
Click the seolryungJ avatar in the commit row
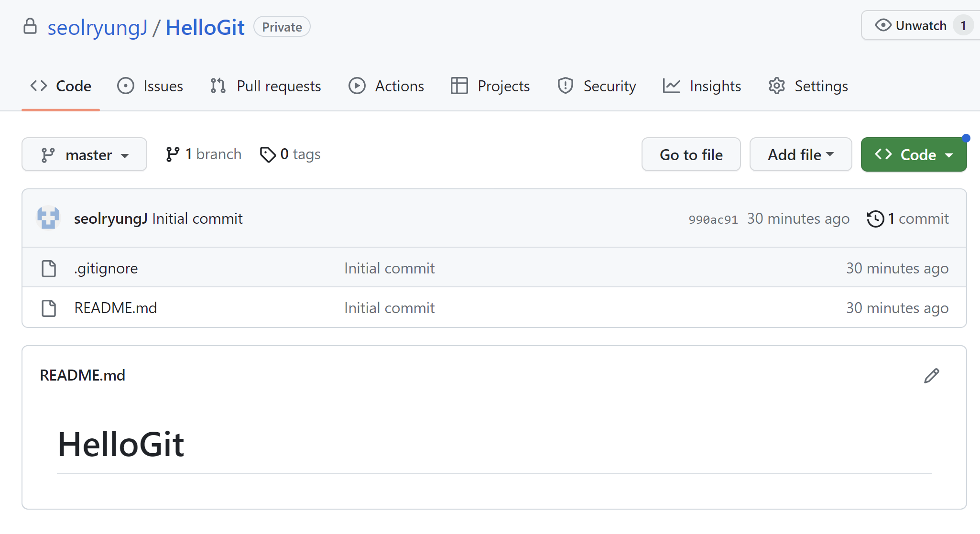pyautogui.click(x=48, y=218)
